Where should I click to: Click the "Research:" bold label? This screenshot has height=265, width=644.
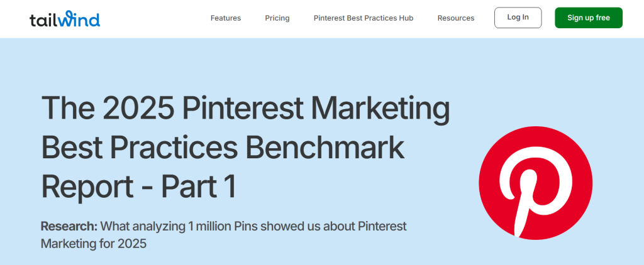point(69,226)
